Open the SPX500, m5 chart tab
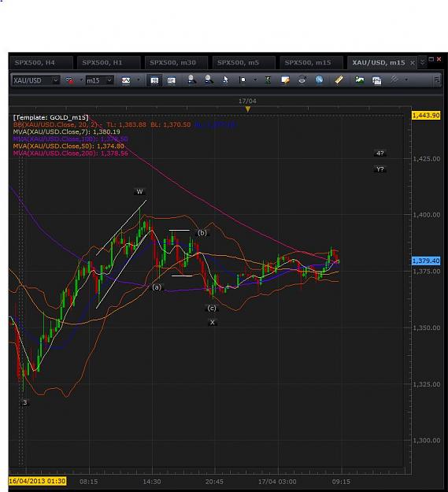This screenshot has height=492, width=448. [244, 62]
